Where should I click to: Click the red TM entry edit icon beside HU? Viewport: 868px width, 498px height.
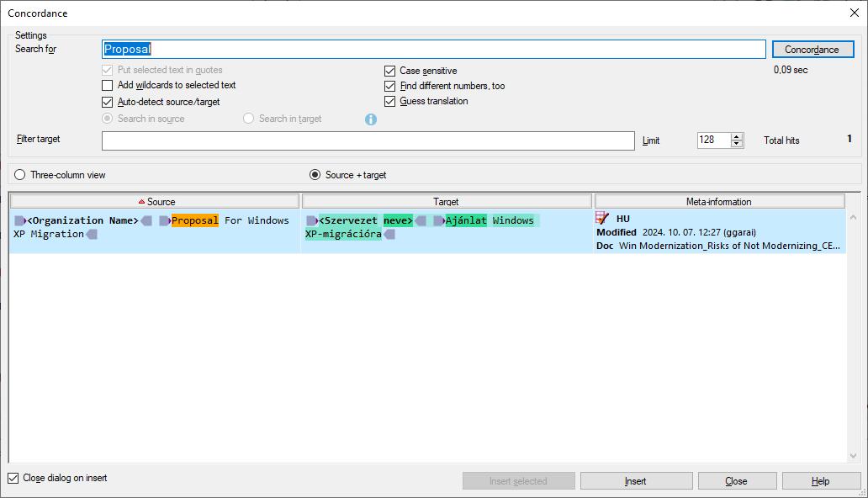point(601,217)
